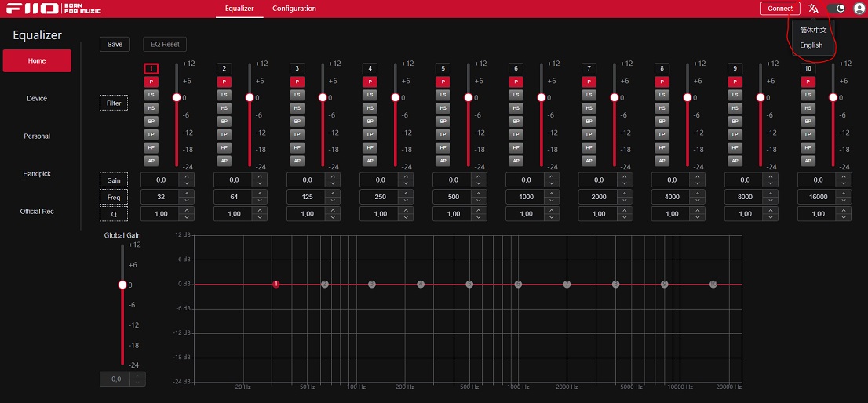Screen dimensions: 868x403
Task: Decrease 250 Hz frequency with down arrow
Action: pos(406,201)
